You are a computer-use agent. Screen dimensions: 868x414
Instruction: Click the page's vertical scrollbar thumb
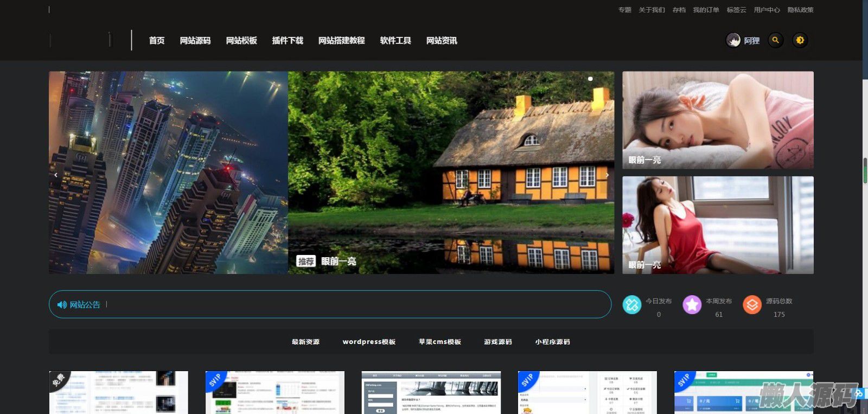click(865, 170)
